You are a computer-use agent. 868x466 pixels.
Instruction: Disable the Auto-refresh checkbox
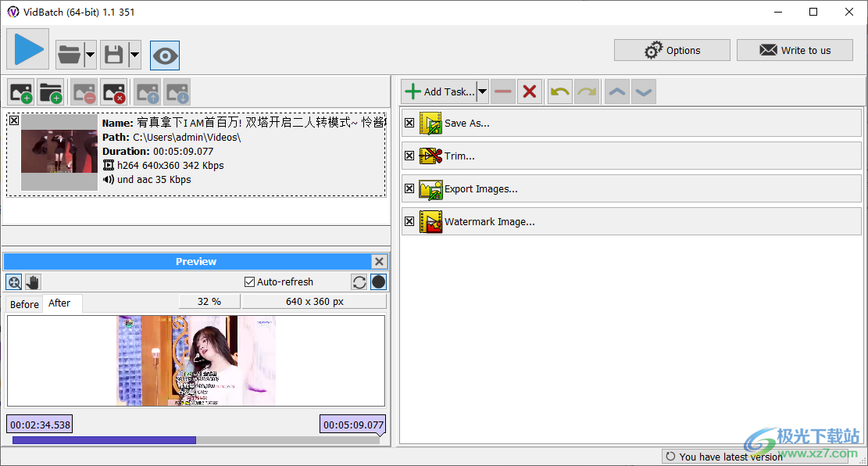point(251,281)
